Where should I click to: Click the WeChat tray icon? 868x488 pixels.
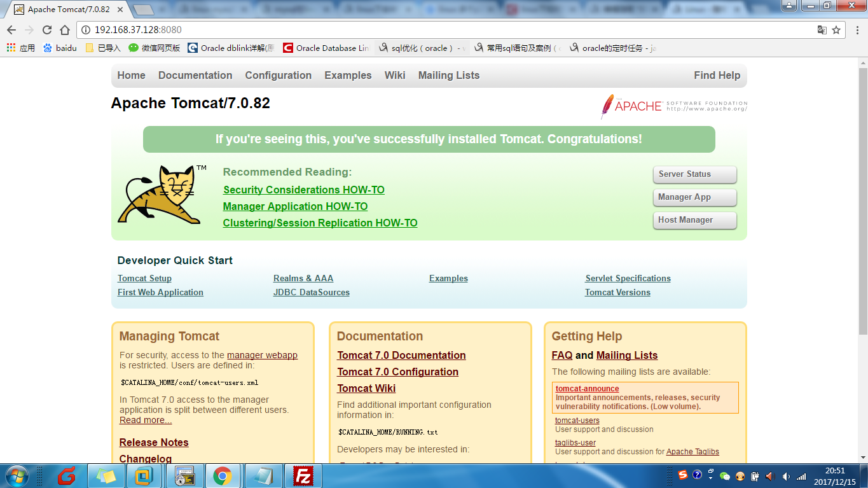click(x=725, y=476)
